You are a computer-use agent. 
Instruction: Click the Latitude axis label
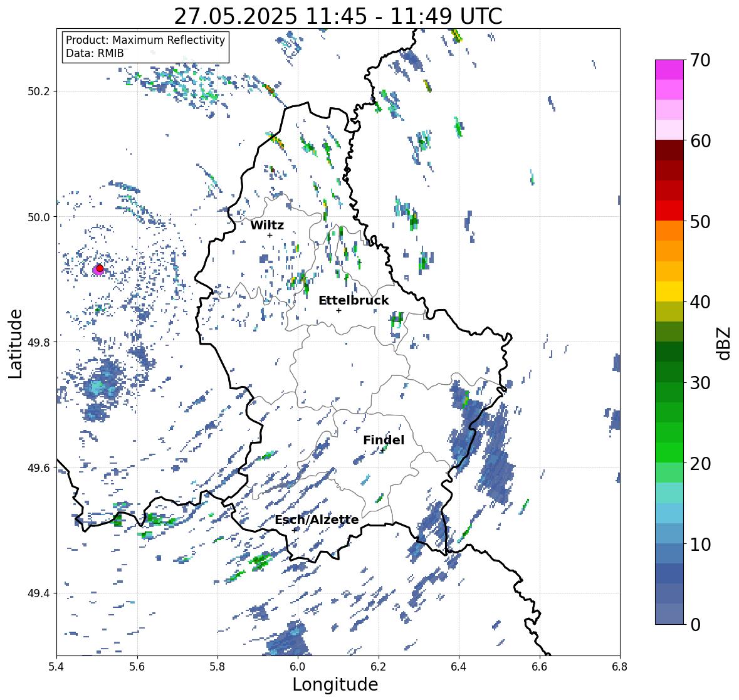15,343
